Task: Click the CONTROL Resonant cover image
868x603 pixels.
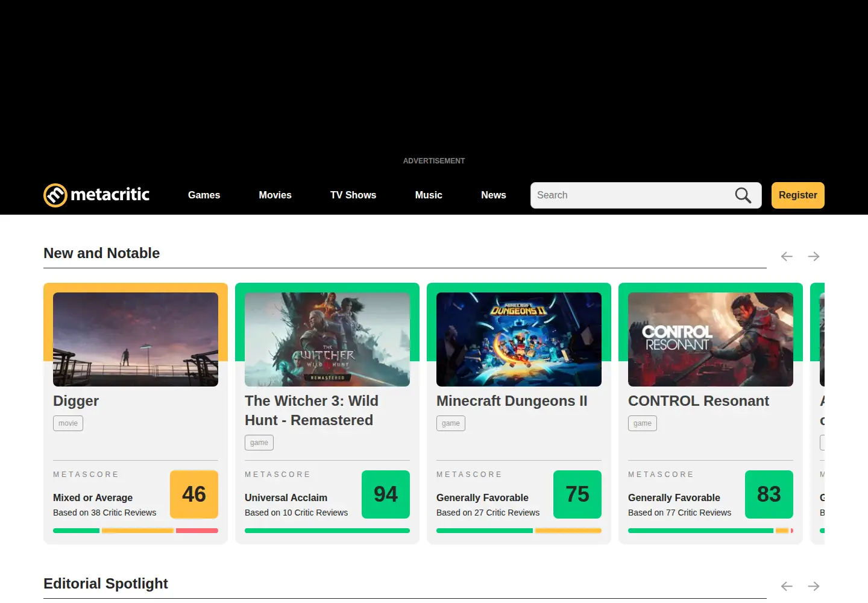Action: (711, 339)
